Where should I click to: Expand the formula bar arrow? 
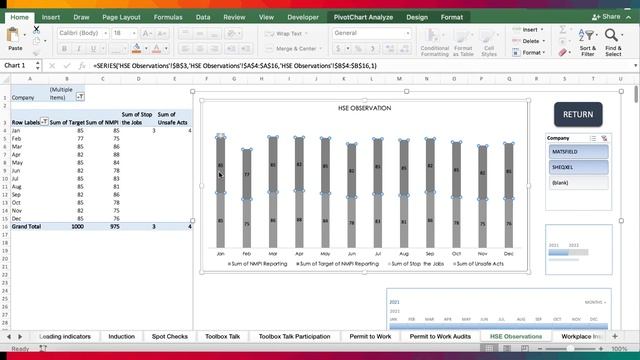point(635,66)
